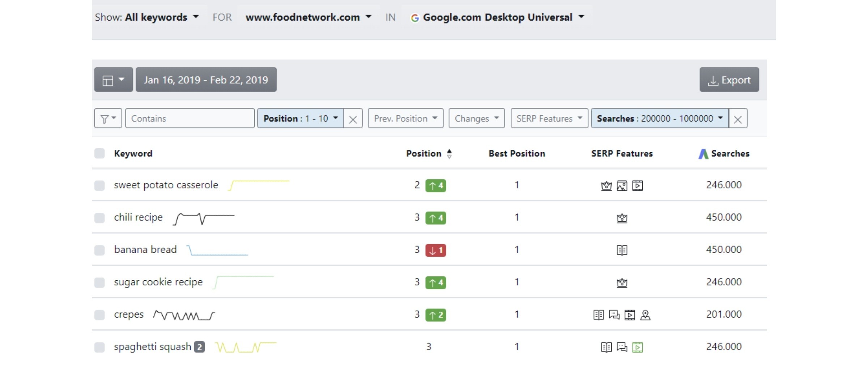Check the spaghetti squash row checkbox
Viewport: 868px width, 366px height.
(99, 347)
